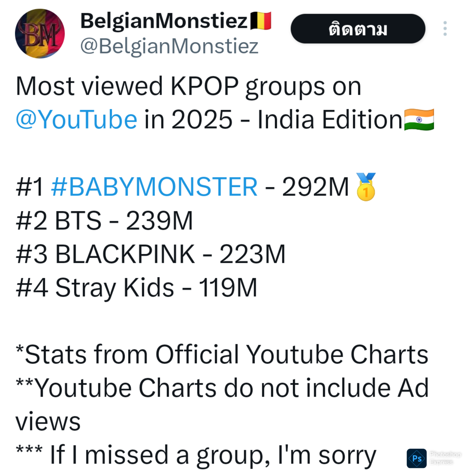The image size is (470, 476).
Task: Open the BelgianMonstiez profile avatar
Action: (x=40, y=34)
